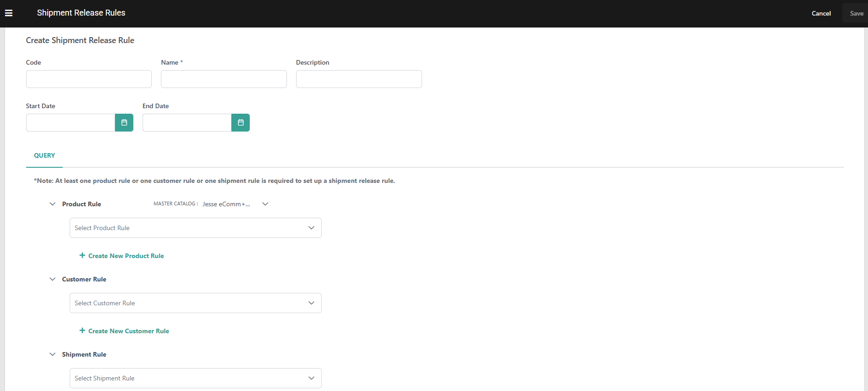Open the Select Shipment Rule dropdown

click(196, 378)
